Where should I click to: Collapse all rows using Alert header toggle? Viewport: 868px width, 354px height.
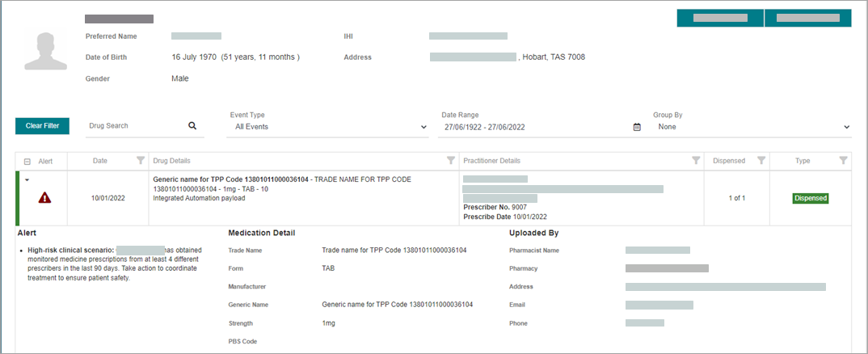pyautogui.click(x=27, y=162)
